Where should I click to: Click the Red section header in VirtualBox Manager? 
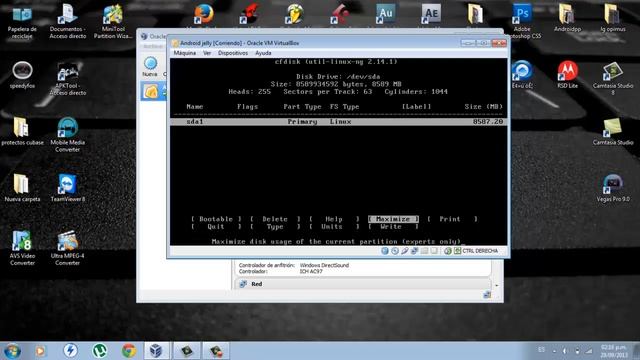[x=363, y=284]
